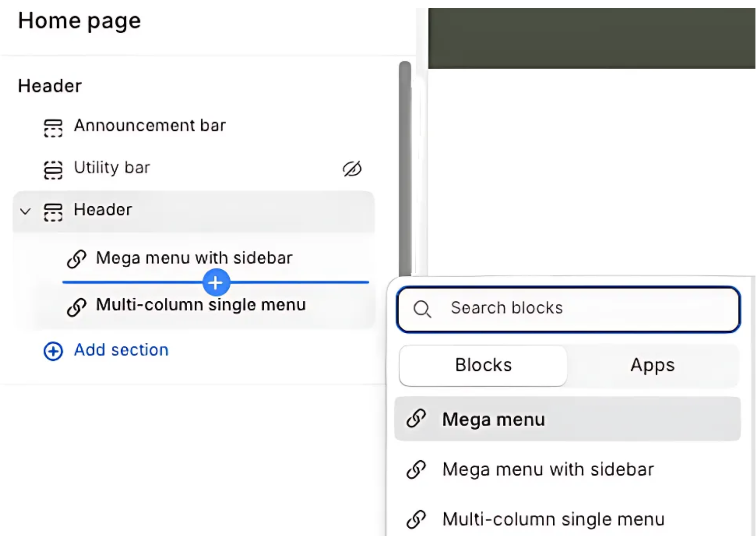Focus the Search blocks input field
This screenshot has width=756, height=536.
(568, 309)
